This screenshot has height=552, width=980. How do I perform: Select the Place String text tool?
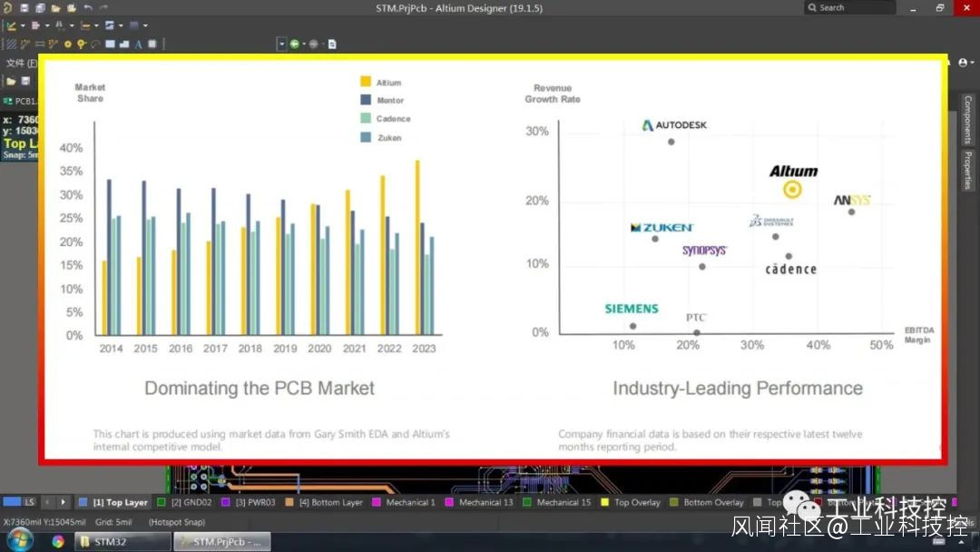point(138,44)
